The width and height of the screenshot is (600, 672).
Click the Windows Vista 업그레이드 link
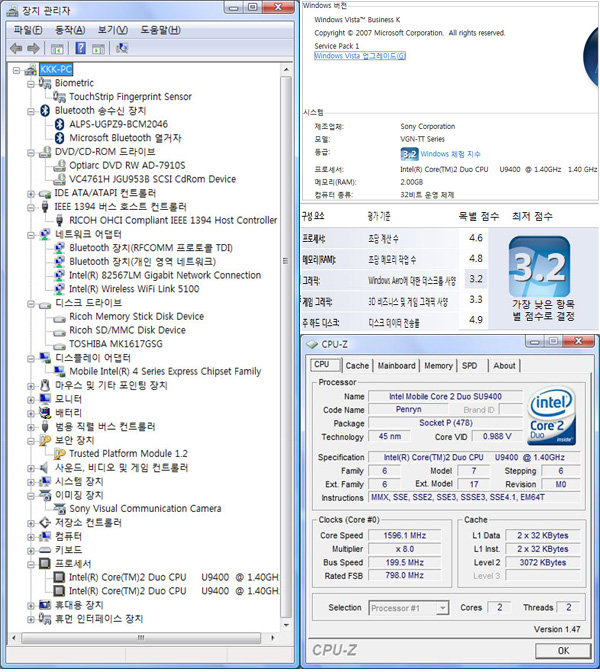pos(360,56)
